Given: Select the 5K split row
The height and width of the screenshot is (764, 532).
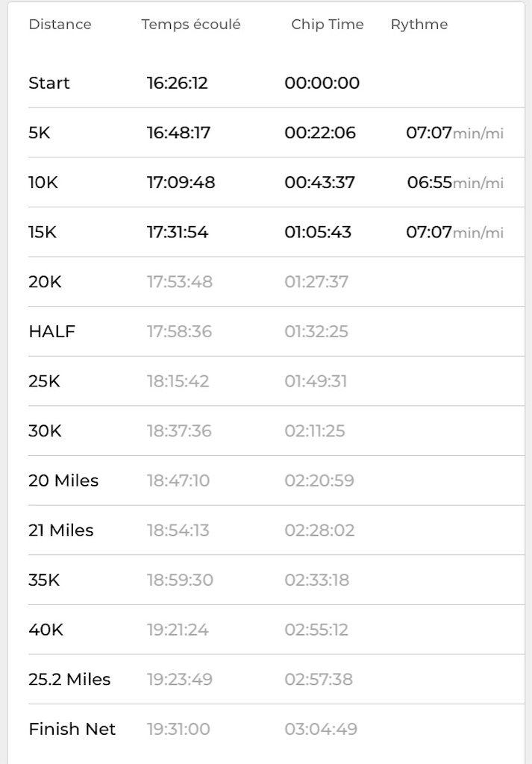Looking at the screenshot, I should (276, 133).
